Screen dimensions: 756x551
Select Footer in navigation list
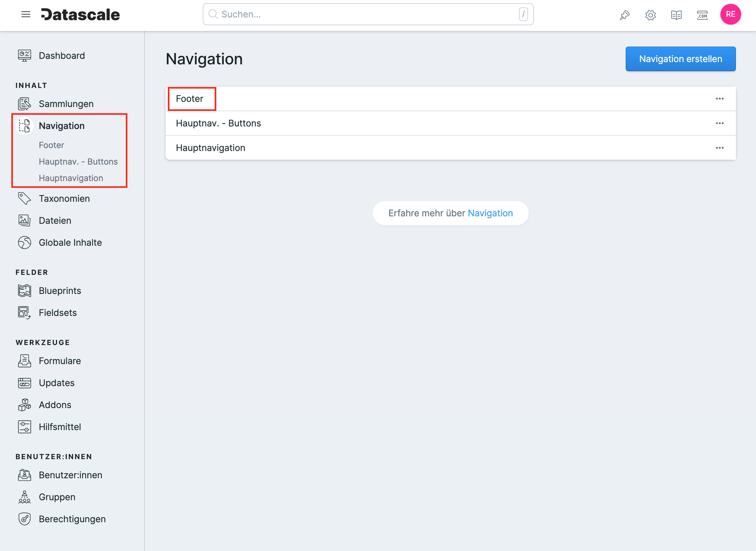[x=189, y=99]
